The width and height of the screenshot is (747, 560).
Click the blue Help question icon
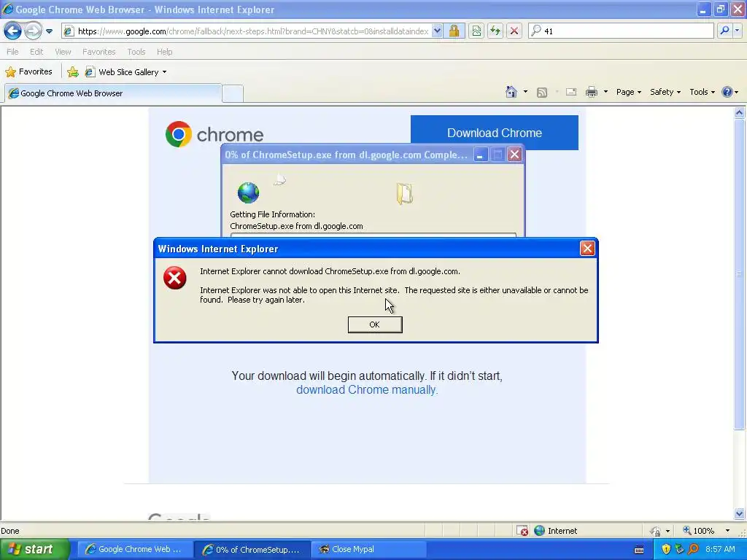pos(727,92)
